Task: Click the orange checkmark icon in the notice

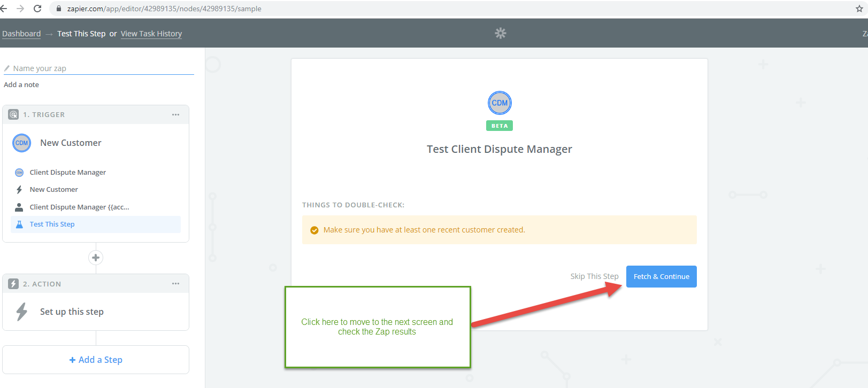Action: (x=314, y=230)
